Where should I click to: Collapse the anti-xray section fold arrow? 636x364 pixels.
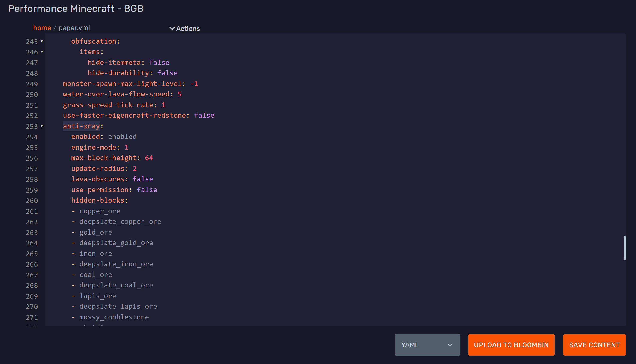pos(42,126)
